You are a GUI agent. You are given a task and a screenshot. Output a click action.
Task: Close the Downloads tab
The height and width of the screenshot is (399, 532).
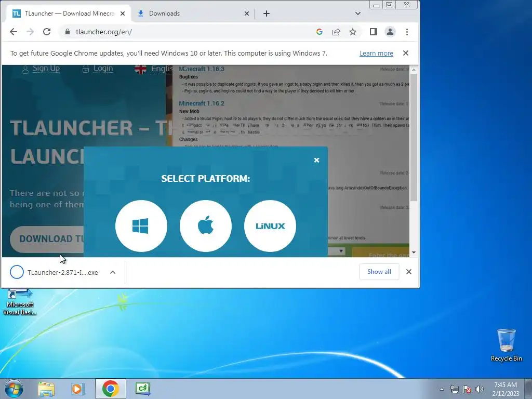247,14
